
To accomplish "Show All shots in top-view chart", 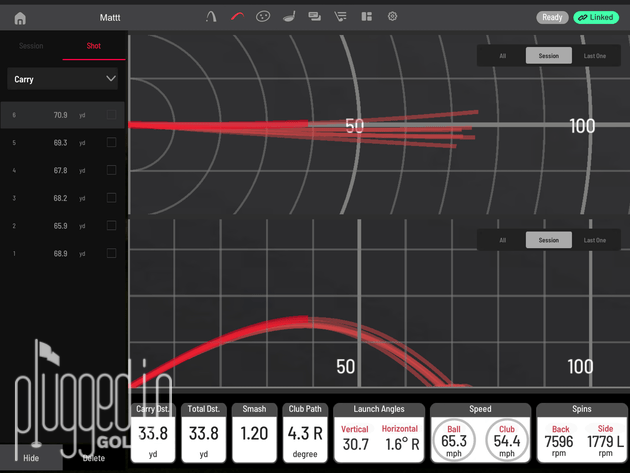I will click(x=502, y=56).
